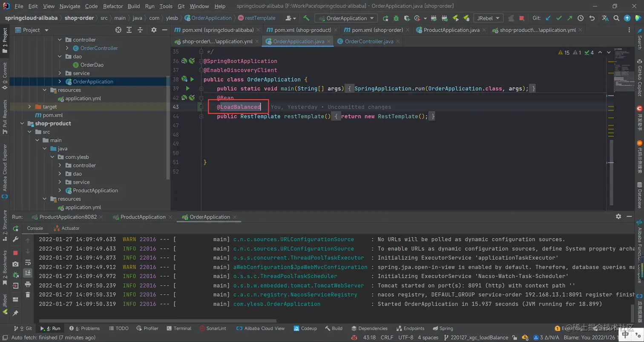Click the 15 errors inspection indicator
The image size is (644, 342).
pos(563,53)
